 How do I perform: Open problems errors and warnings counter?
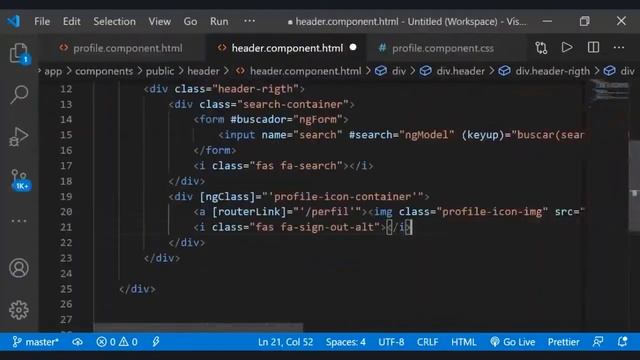pyautogui.click(x=117, y=342)
